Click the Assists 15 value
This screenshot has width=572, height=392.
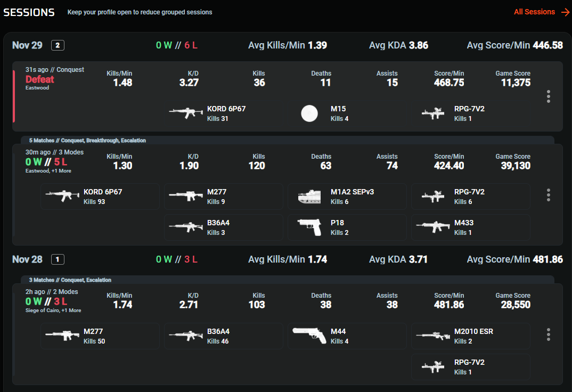click(392, 83)
